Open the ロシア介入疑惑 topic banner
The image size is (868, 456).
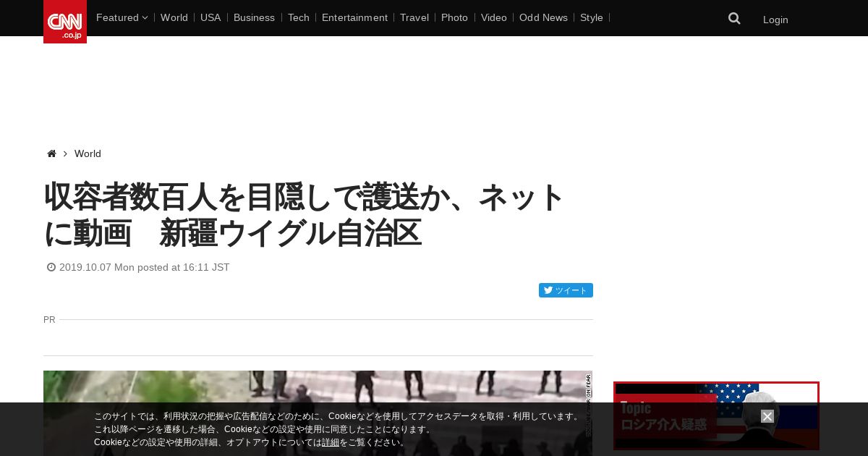point(716,416)
